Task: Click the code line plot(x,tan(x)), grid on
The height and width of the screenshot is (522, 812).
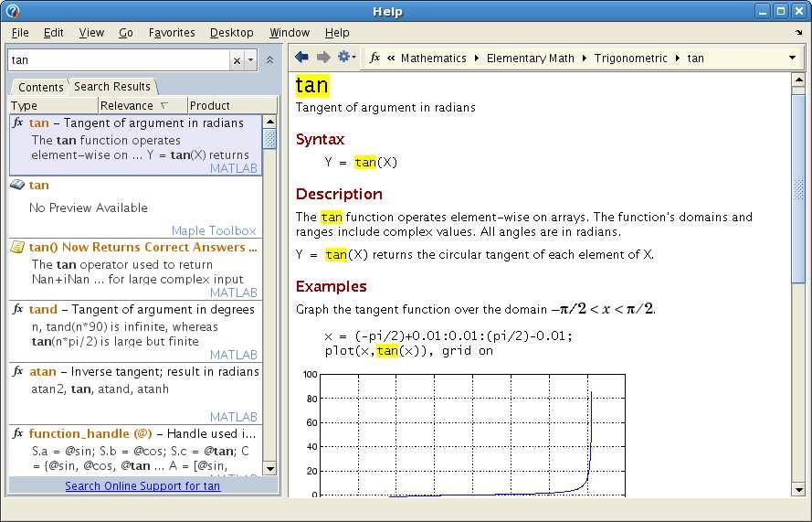Action: pyautogui.click(x=409, y=351)
